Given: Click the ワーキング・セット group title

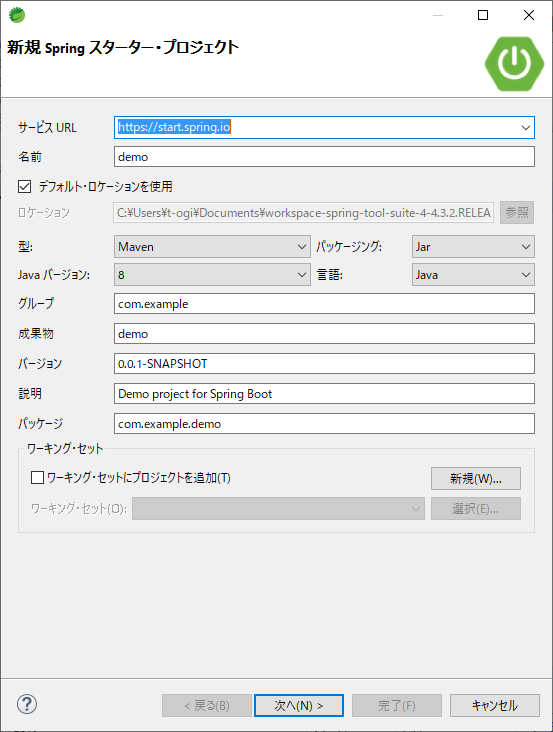Looking at the screenshot, I should [x=64, y=449].
